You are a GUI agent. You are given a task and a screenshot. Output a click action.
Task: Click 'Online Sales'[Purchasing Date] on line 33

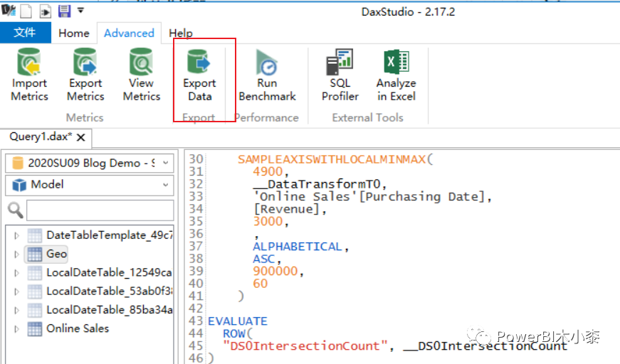(x=369, y=197)
